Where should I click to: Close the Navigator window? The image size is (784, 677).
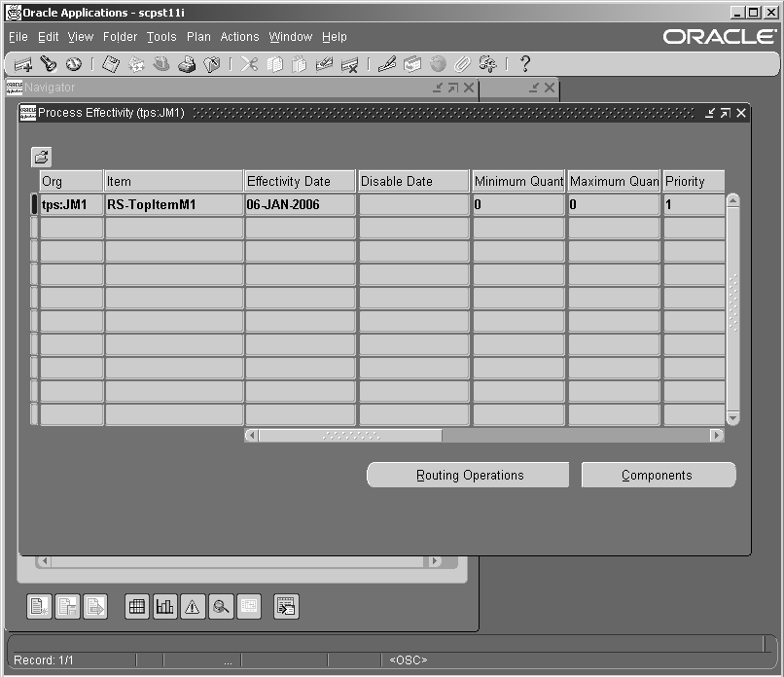coord(469,88)
